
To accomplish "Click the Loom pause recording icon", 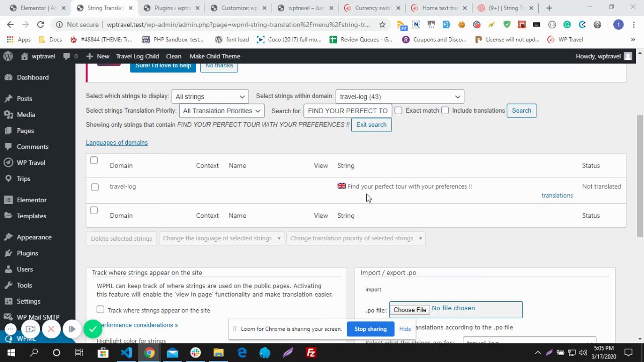I will point(71,329).
